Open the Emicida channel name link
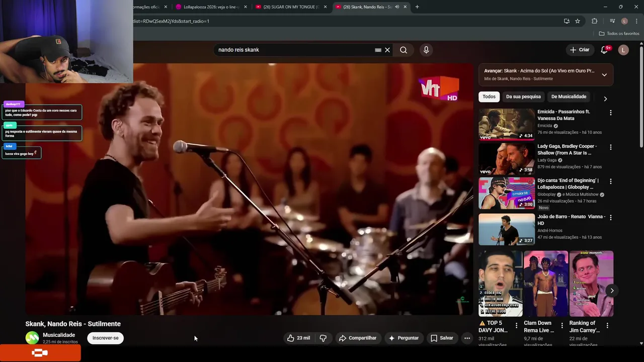644x362 pixels. (545, 126)
